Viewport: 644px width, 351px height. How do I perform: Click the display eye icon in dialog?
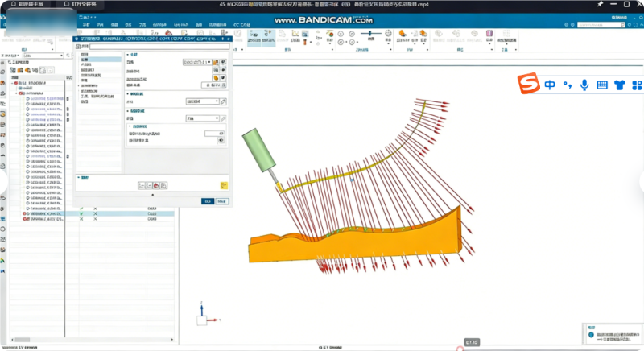(x=221, y=140)
